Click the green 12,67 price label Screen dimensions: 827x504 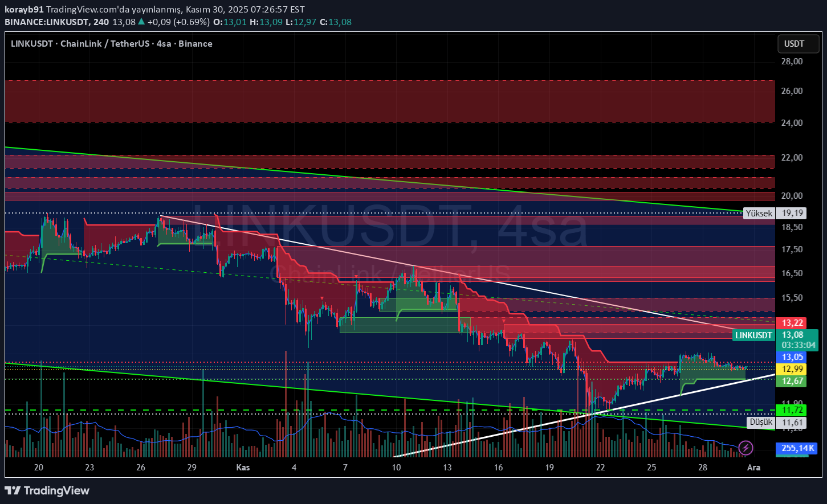792,381
